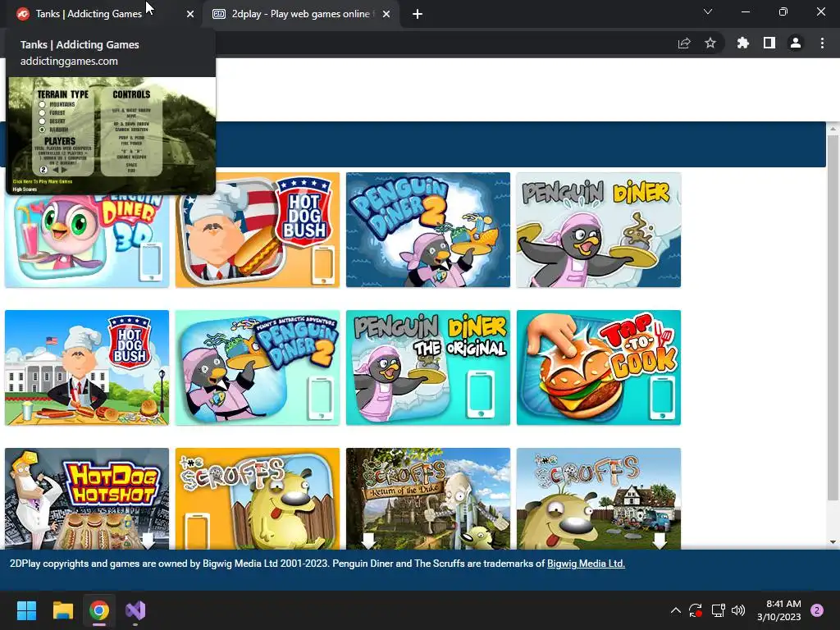Click the Tanks tab hover preview image
This screenshot has width=840, height=630.
(112, 135)
